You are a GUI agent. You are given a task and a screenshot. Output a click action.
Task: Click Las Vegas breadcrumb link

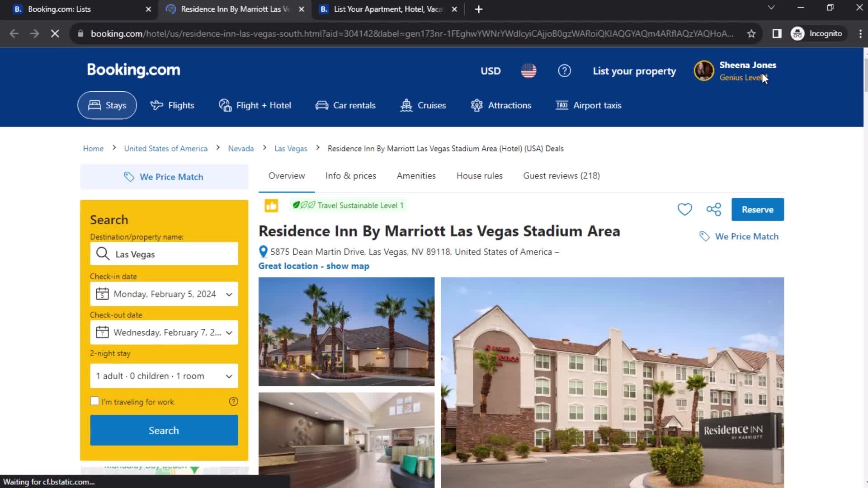tap(291, 149)
